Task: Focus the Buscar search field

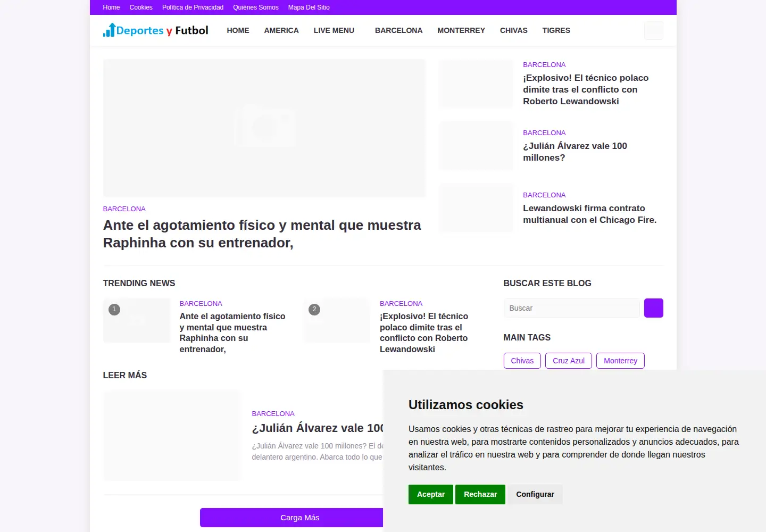Action: [572, 308]
